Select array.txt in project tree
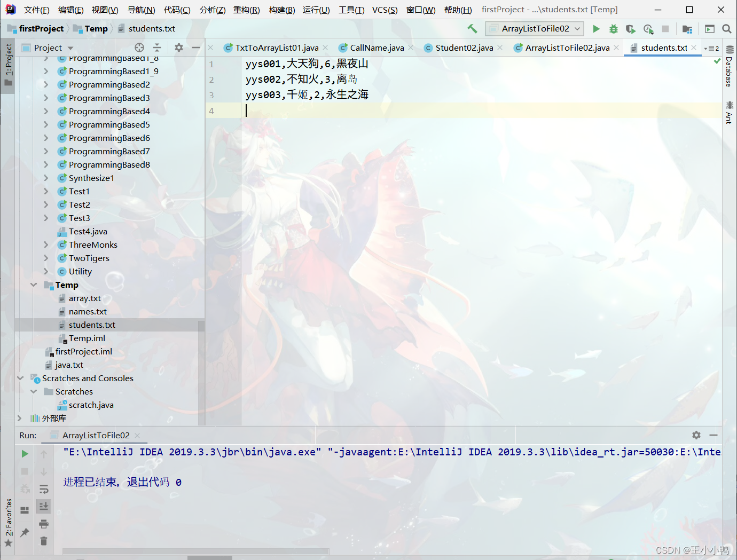 point(84,298)
